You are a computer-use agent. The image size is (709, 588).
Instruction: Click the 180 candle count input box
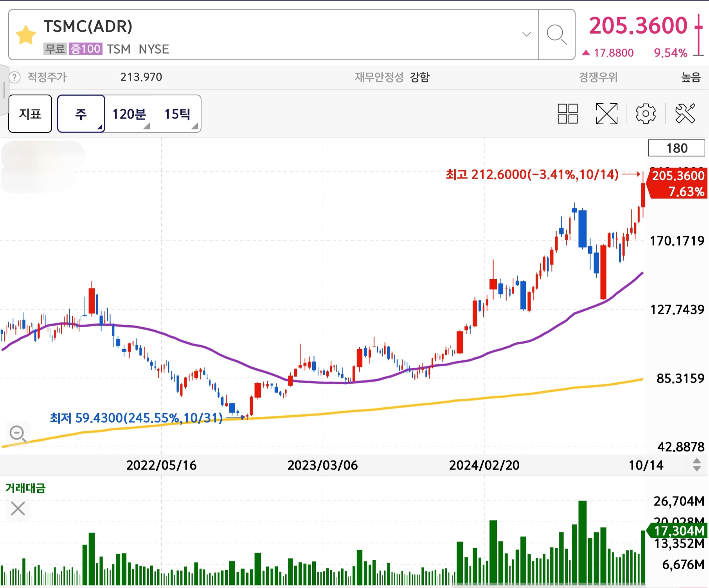pyautogui.click(x=677, y=148)
